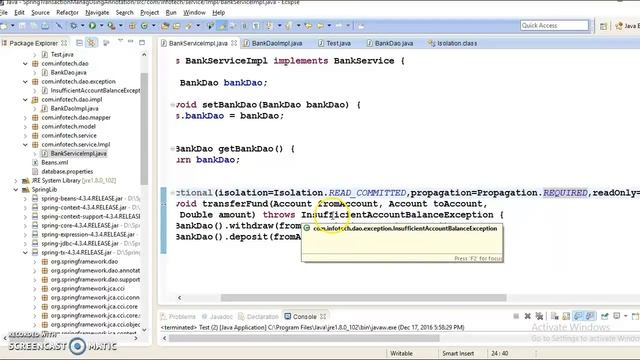Open the Source menu
Viewport: 640px width, 360px height.
pyautogui.click(x=40, y=13)
